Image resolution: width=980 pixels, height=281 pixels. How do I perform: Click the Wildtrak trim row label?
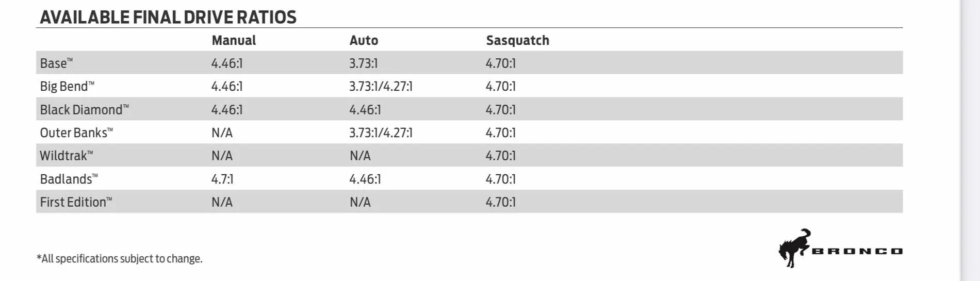point(66,155)
